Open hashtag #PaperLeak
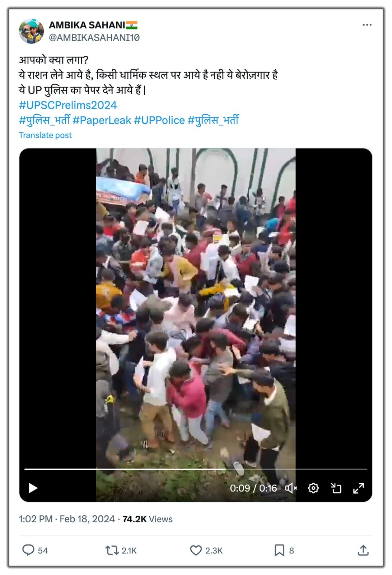Image resolution: width=392 pixels, height=575 pixels. coord(102,120)
